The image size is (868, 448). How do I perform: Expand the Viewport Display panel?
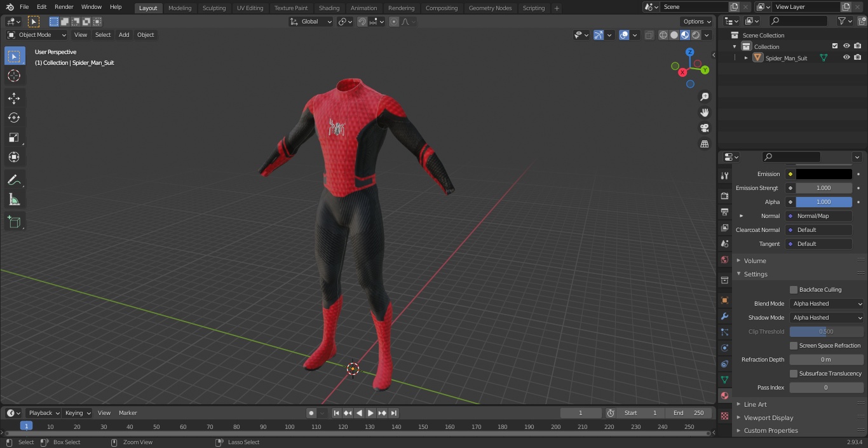pos(768,417)
